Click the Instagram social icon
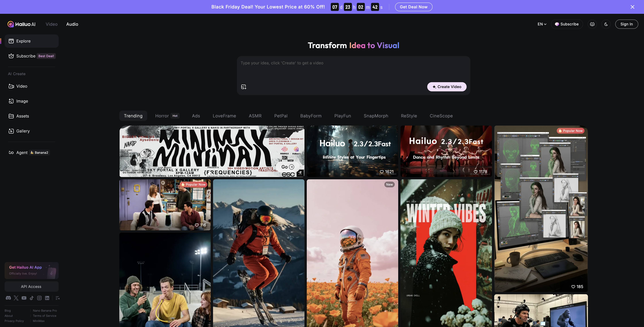The height and width of the screenshot is (327, 644). point(39,298)
